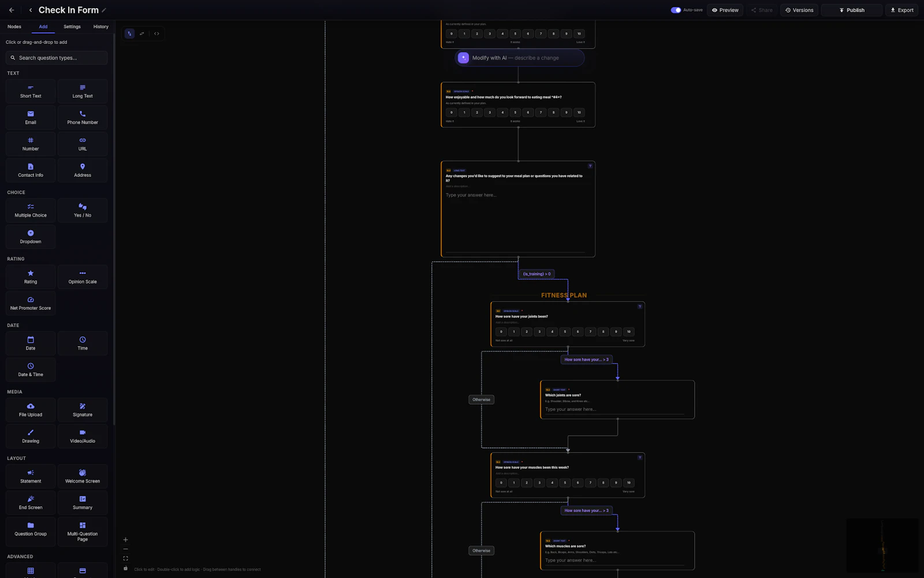
Task: Click the FITNESS PLAN section label
Action: [x=564, y=295]
